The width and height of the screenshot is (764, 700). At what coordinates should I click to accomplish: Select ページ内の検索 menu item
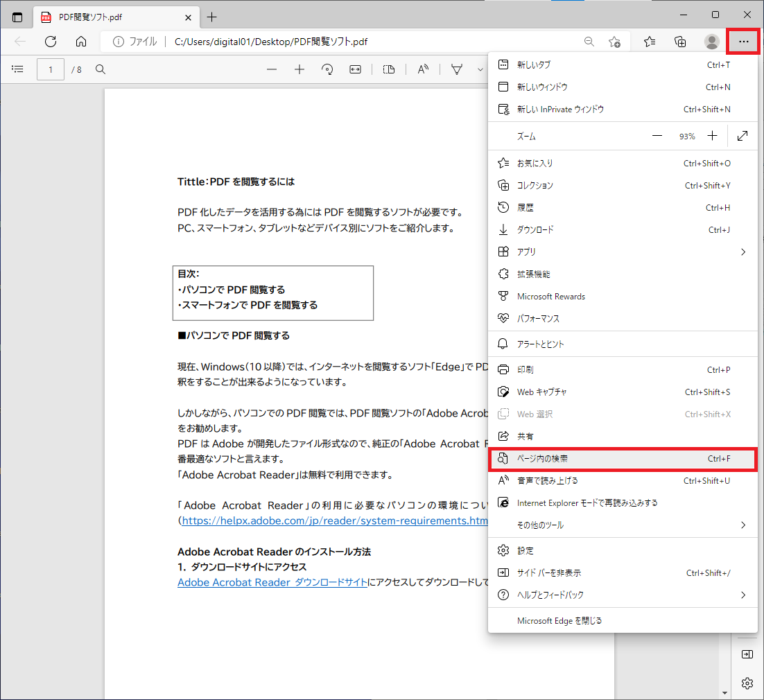[623, 459]
